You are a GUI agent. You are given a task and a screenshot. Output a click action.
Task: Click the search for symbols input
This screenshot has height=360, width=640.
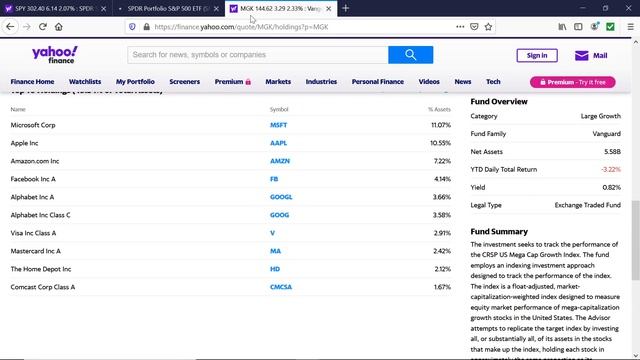[258, 55]
